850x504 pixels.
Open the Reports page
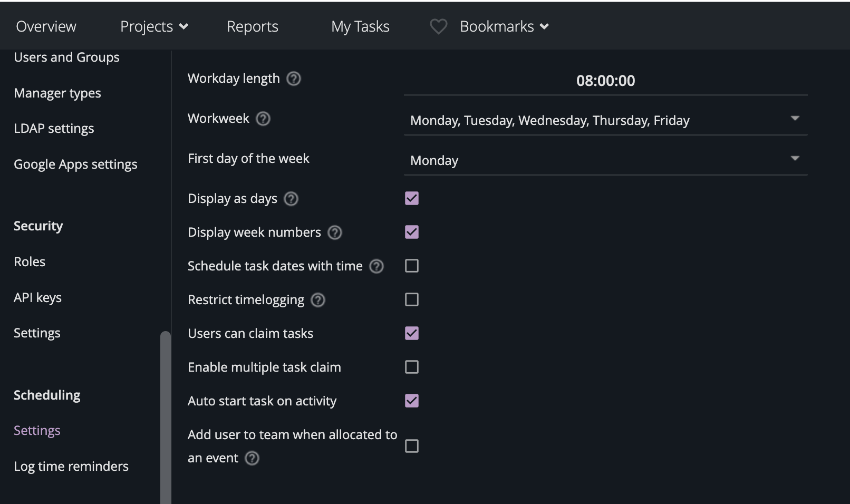pos(253,26)
